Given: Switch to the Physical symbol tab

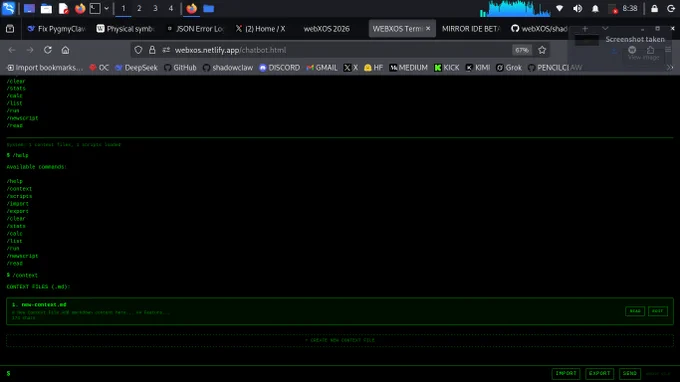Looking at the screenshot, I should 126,29.
